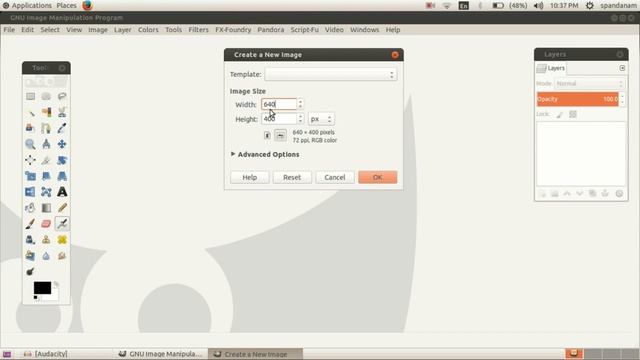
Task: Expand Advanced Options
Action: click(265, 154)
